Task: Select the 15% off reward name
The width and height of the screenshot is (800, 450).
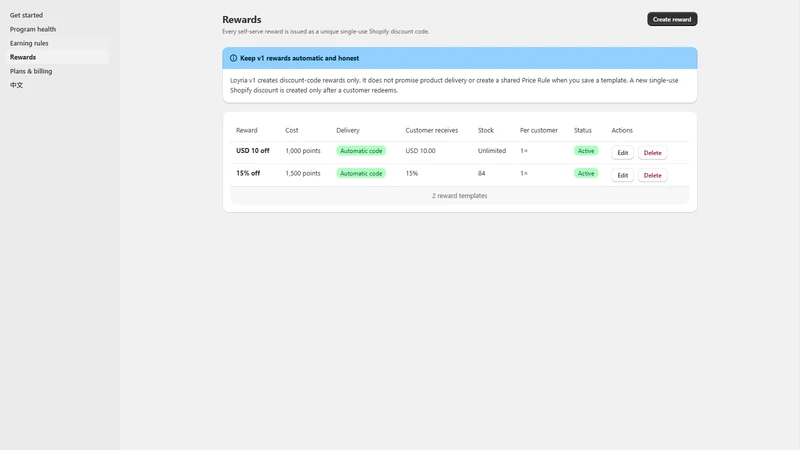Action: coord(248,173)
